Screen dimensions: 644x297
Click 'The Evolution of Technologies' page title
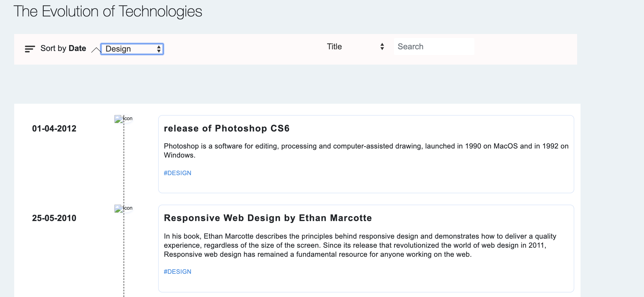pos(108,12)
